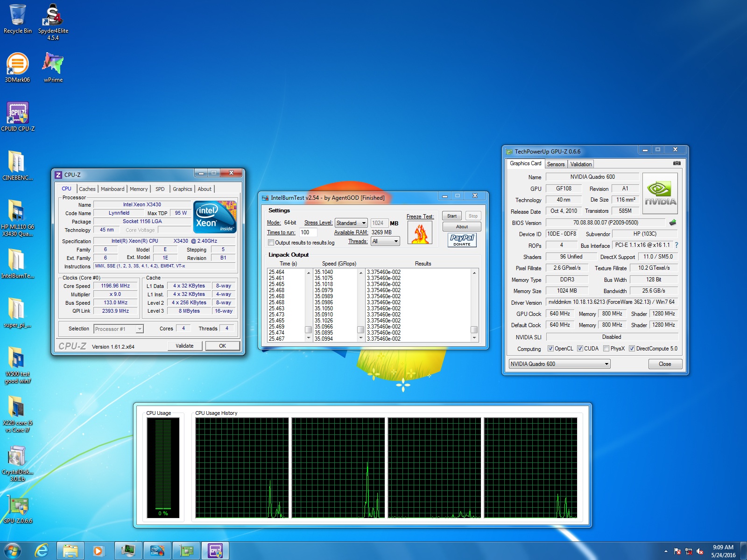Toggle the CUDA checkbox in GPU-Z
The image size is (747, 560).
point(580,349)
